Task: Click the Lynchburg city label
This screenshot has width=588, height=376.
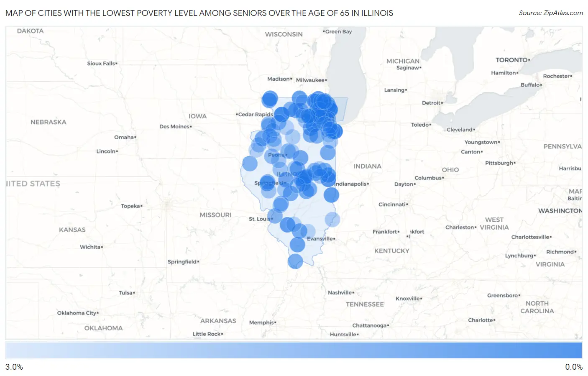Action: 519,256
